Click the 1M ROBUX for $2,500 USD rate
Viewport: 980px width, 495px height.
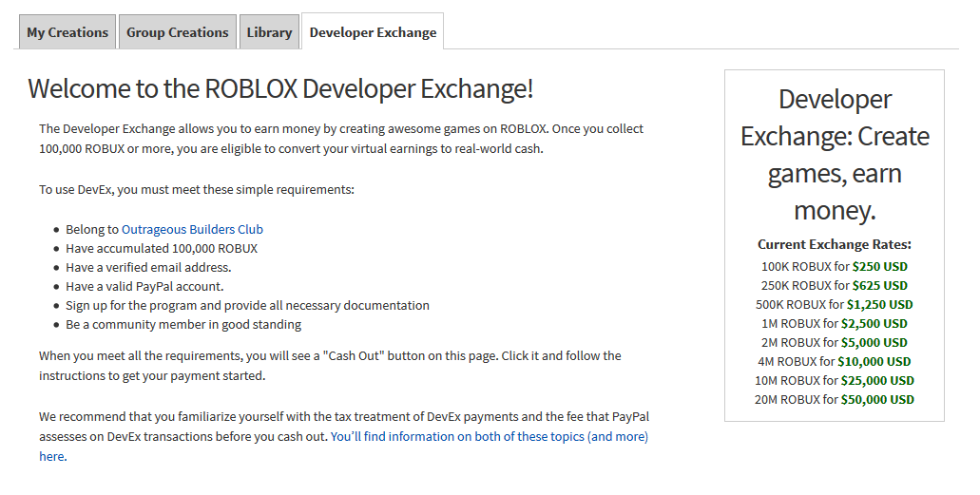[x=834, y=324]
